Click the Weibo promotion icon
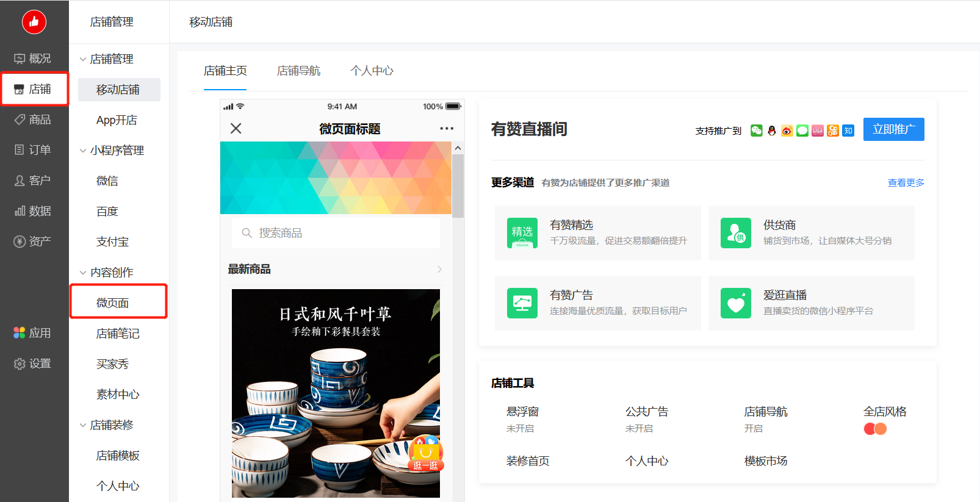This screenshot has width=980, height=502. [787, 131]
